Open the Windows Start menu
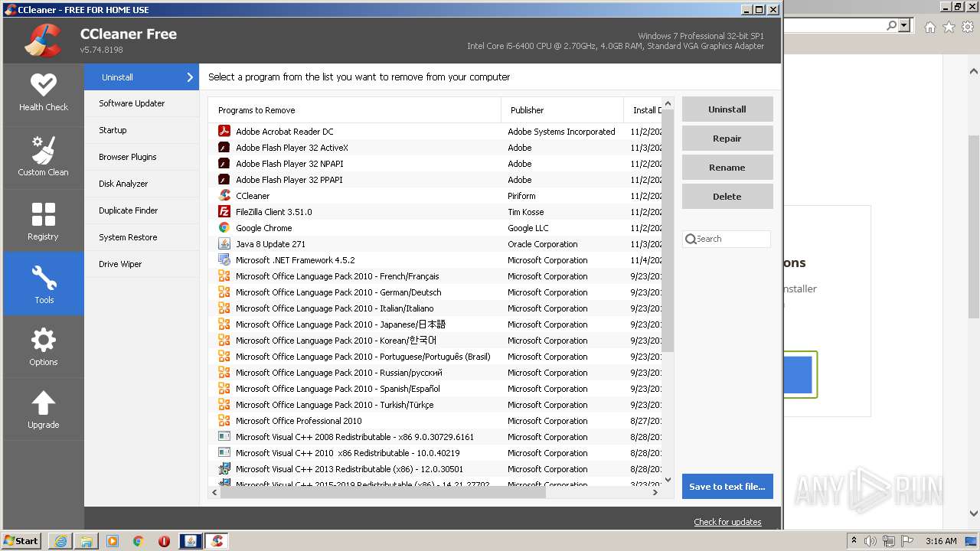The width and height of the screenshot is (980, 551). click(22, 541)
